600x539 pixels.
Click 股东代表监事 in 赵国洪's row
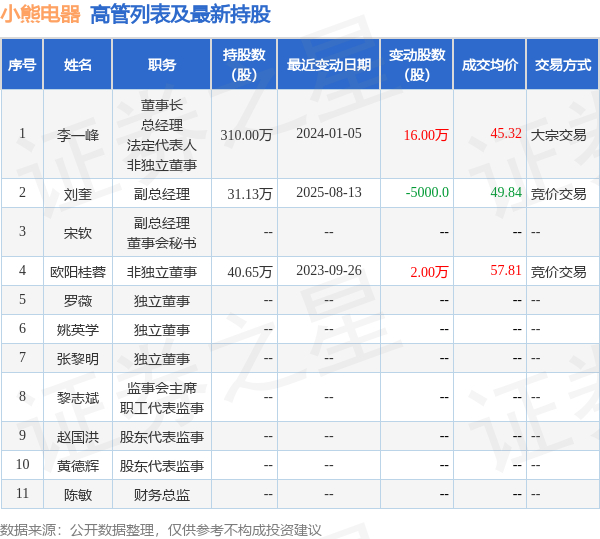tap(162, 437)
